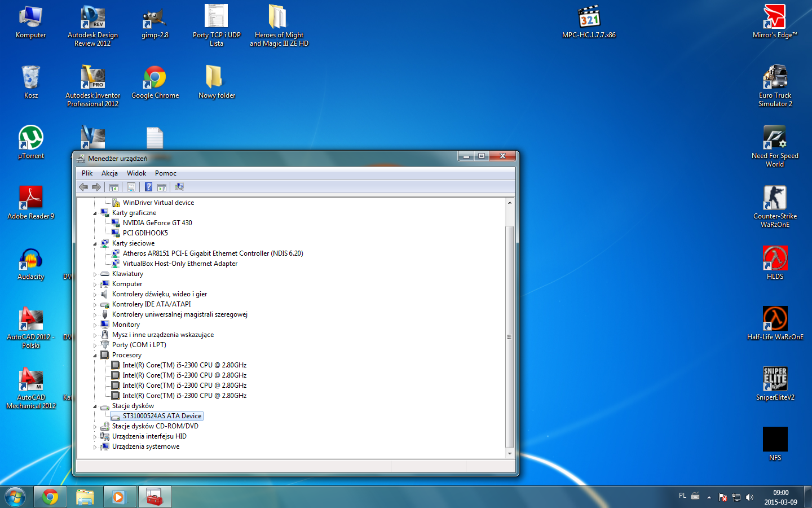Select WinDriver Virtual device
Image resolution: width=812 pixels, height=508 pixels.
coord(158,203)
